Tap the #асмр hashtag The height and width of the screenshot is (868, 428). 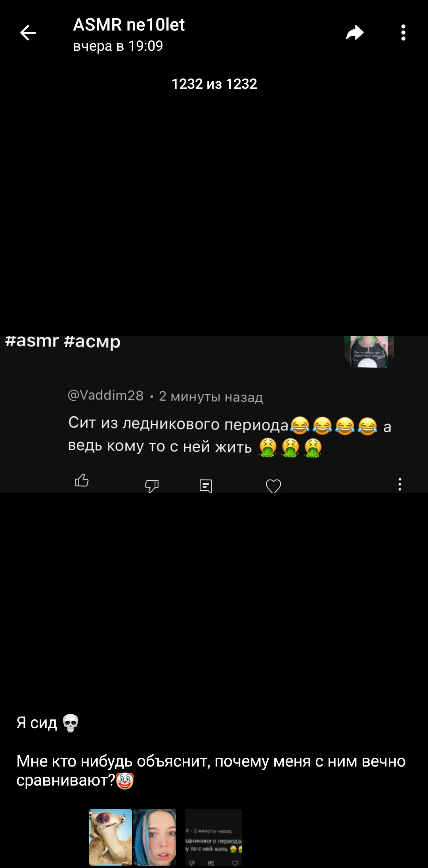tap(92, 342)
